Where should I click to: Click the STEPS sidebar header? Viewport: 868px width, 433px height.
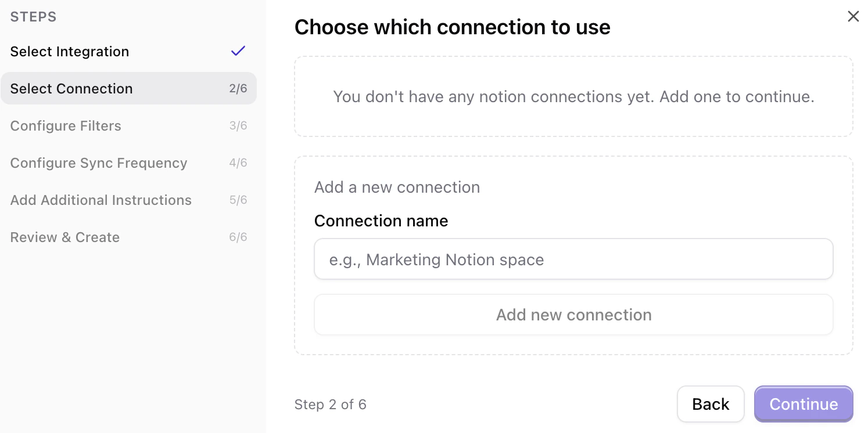pyautogui.click(x=33, y=17)
